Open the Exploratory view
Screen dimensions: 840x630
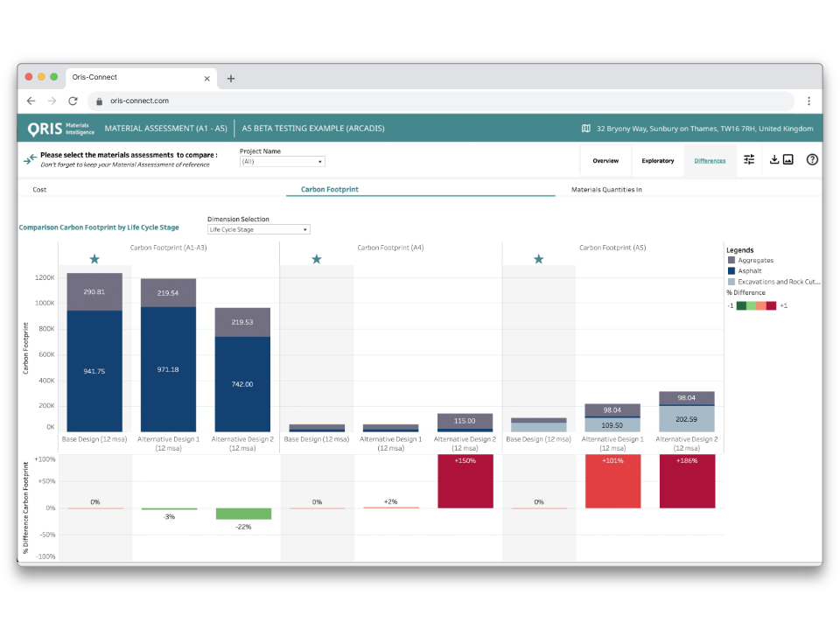pos(658,161)
